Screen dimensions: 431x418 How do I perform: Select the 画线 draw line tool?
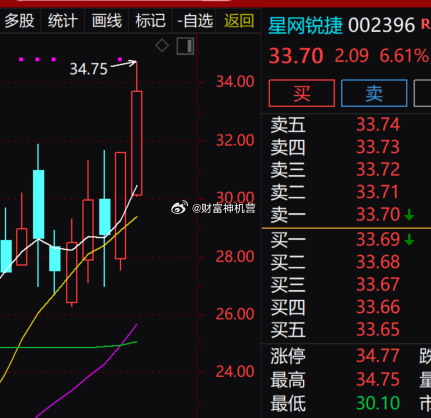click(x=107, y=21)
